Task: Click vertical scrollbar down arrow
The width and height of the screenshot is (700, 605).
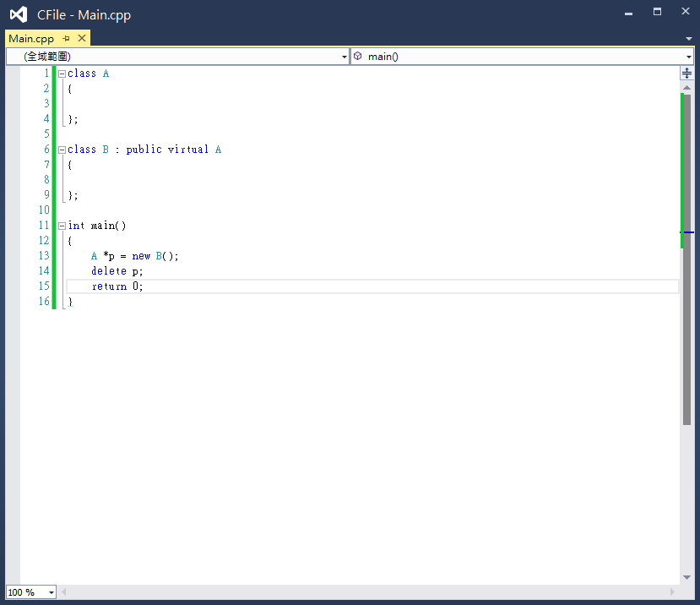Action: [686, 577]
